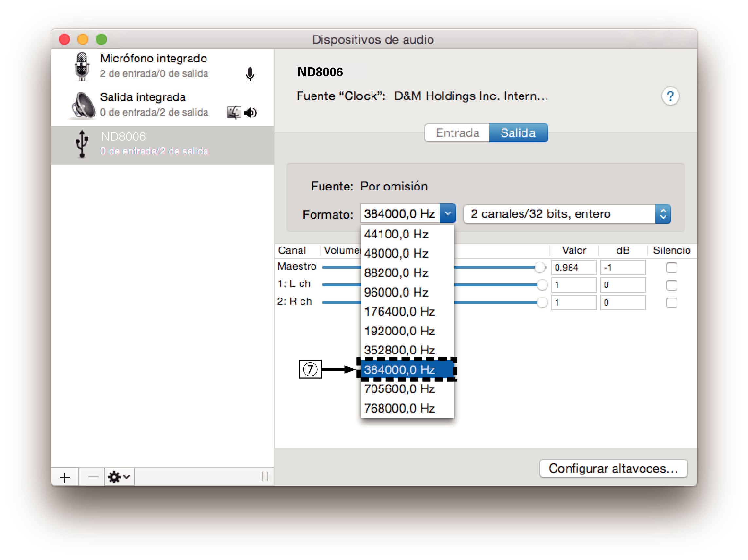748x560 pixels.
Task: Close the Dispositivos de audio window
Action: click(x=64, y=40)
